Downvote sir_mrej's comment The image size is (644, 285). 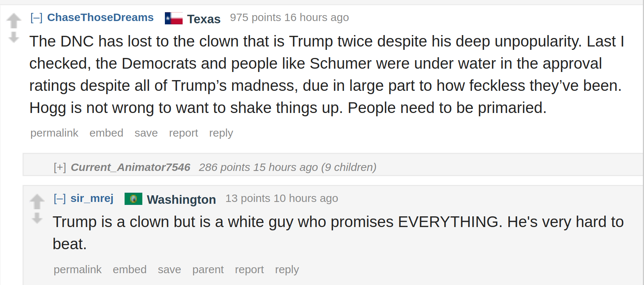37,218
